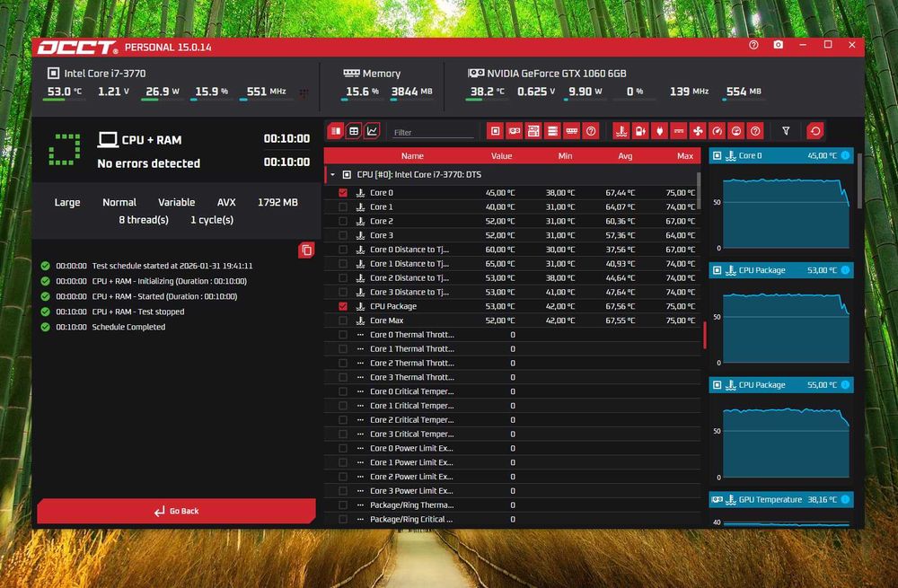Sort sensors by the Avg column
The height and width of the screenshot is (588, 898).
[x=625, y=155]
